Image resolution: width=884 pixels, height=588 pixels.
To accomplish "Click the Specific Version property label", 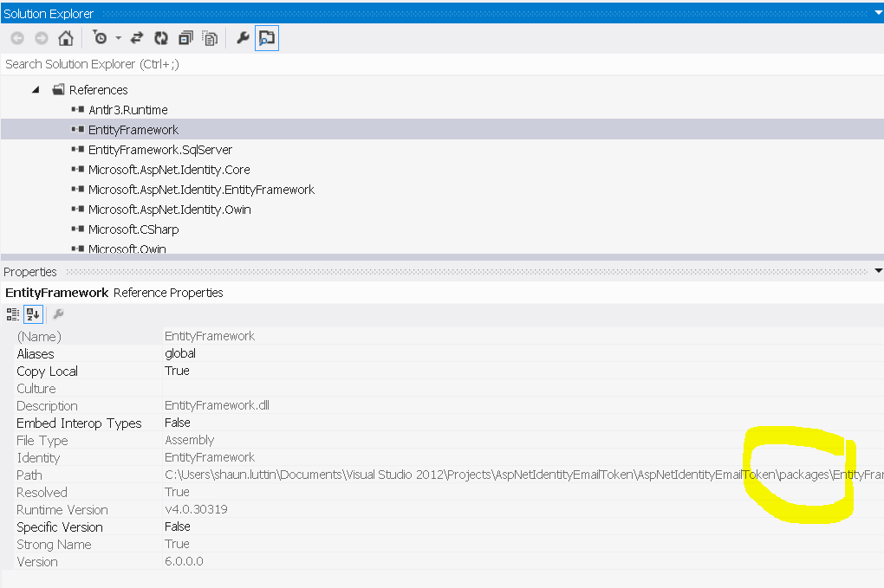I will [x=60, y=527].
